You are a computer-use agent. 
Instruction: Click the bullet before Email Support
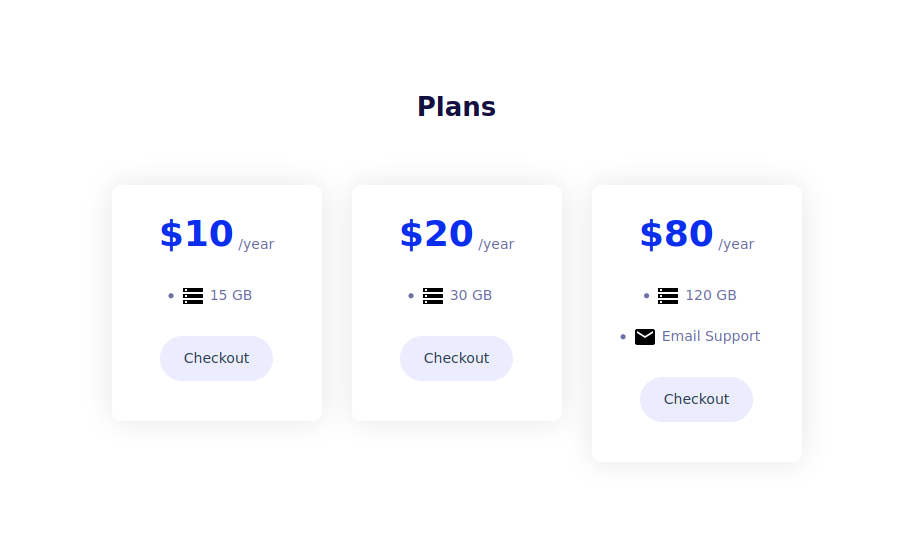(x=623, y=337)
